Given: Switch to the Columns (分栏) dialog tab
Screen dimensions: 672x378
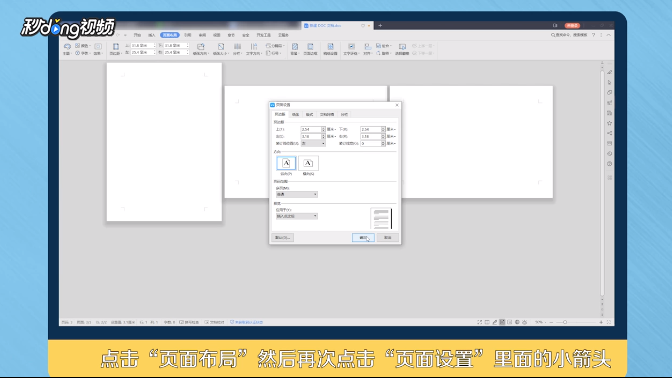Looking at the screenshot, I should pyautogui.click(x=345, y=114).
